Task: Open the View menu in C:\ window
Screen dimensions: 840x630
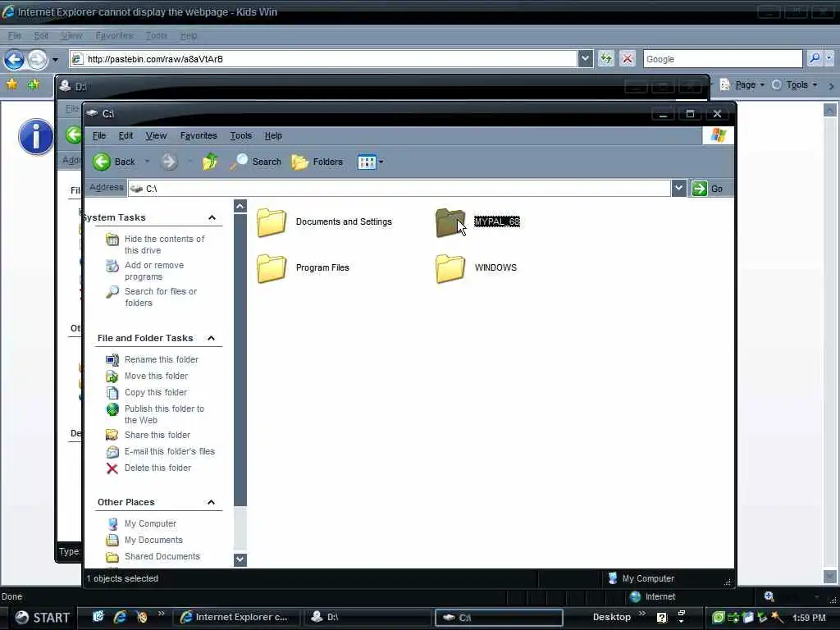Action: [x=156, y=135]
